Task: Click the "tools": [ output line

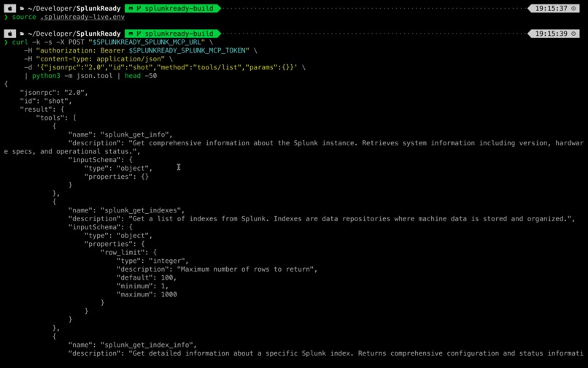Action: (x=56, y=118)
